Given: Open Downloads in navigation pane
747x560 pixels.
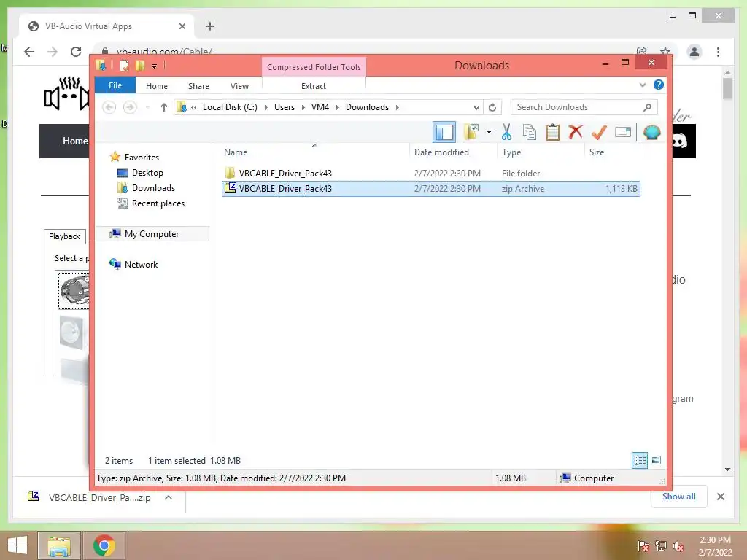Looking at the screenshot, I should 153,188.
